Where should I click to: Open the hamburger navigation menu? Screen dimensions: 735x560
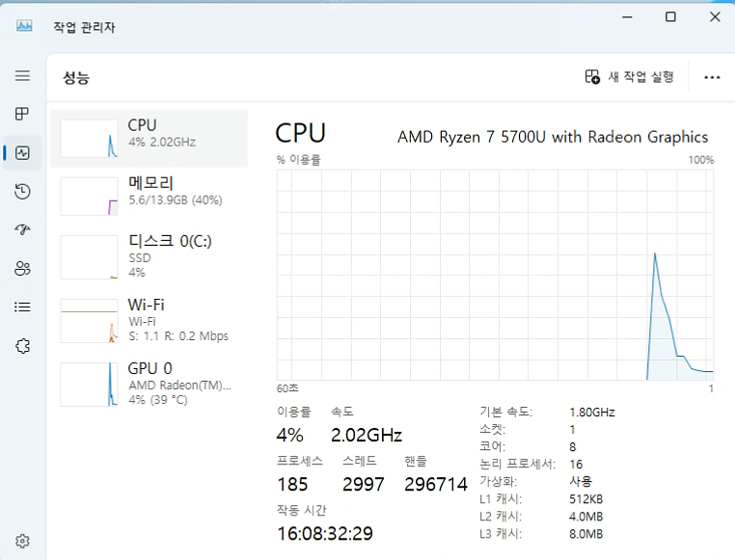coord(22,75)
